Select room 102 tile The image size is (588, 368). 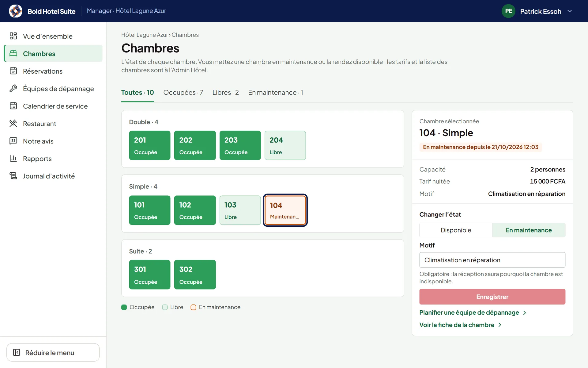195,210
